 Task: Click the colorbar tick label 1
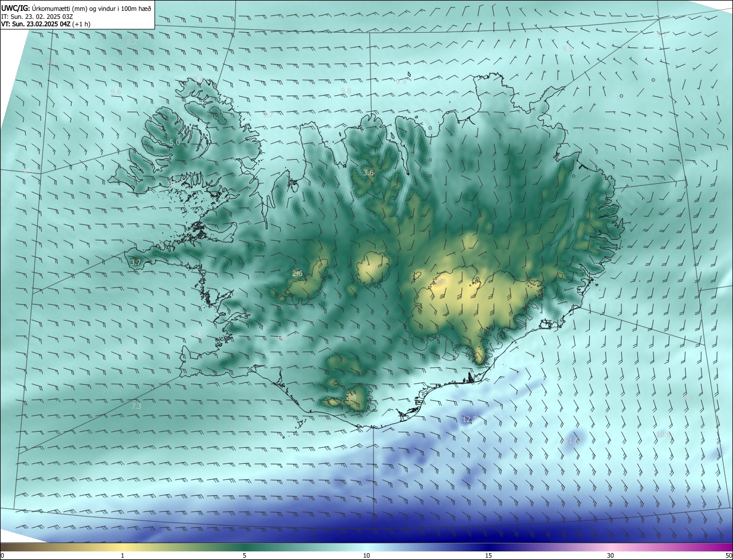point(123,555)
